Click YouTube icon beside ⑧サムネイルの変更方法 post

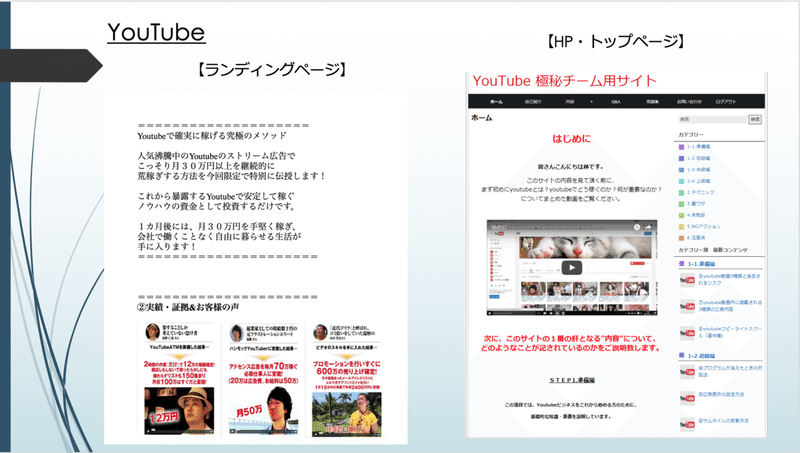coord(687,424)
